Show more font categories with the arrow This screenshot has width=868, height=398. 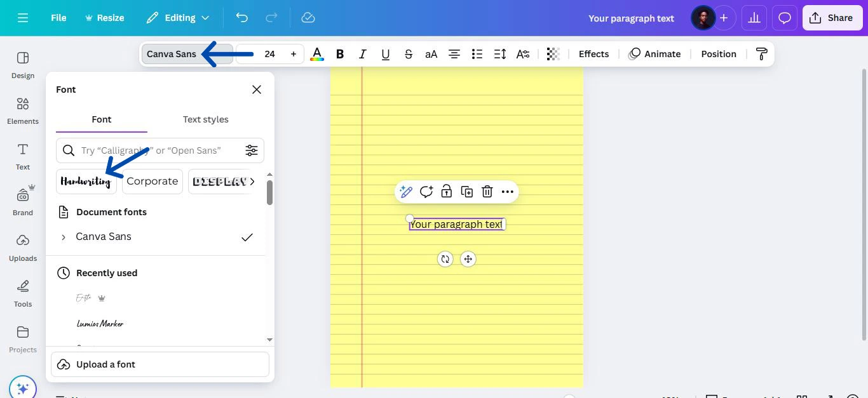click(253, 182)
